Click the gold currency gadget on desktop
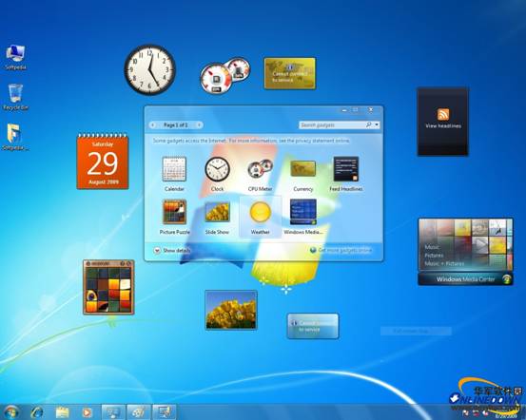This screenshot has width=526, height=420. click(290, 73)
